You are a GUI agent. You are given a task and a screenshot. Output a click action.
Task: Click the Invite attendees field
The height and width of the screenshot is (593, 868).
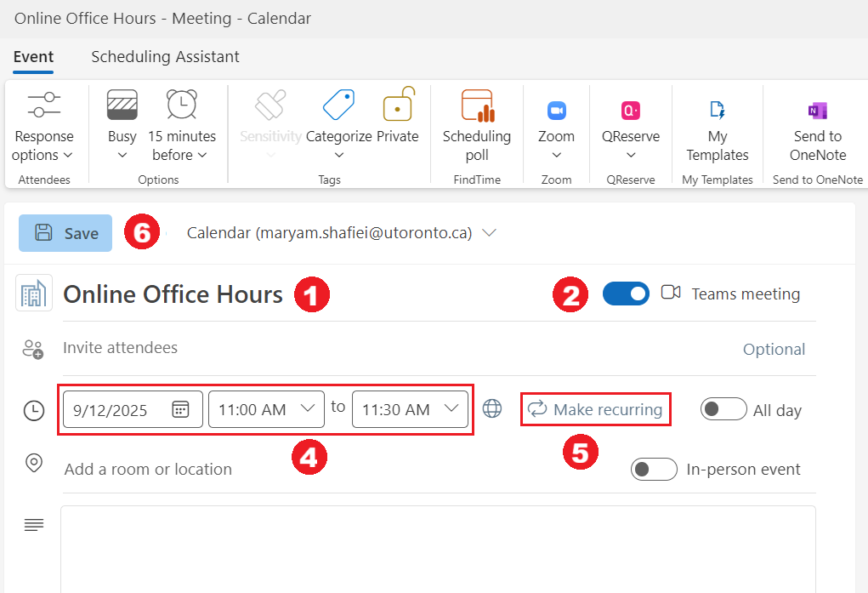tap(119, 347)
